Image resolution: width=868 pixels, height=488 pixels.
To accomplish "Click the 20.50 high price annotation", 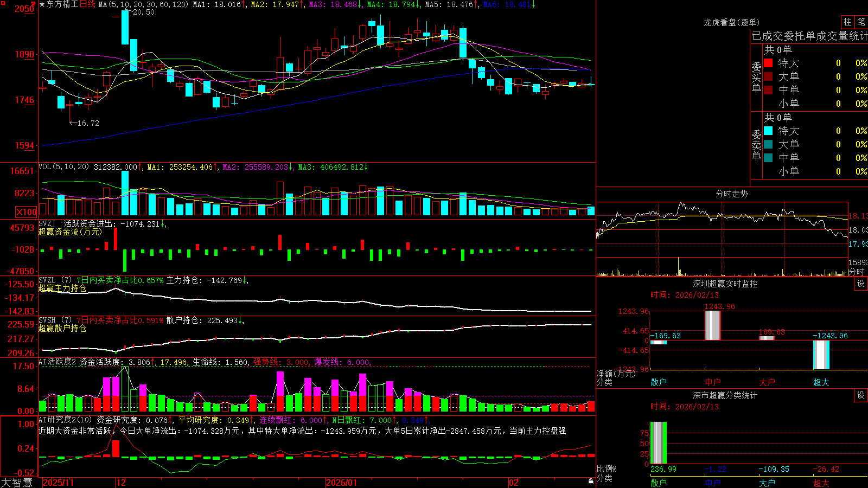I will [143, 12].
